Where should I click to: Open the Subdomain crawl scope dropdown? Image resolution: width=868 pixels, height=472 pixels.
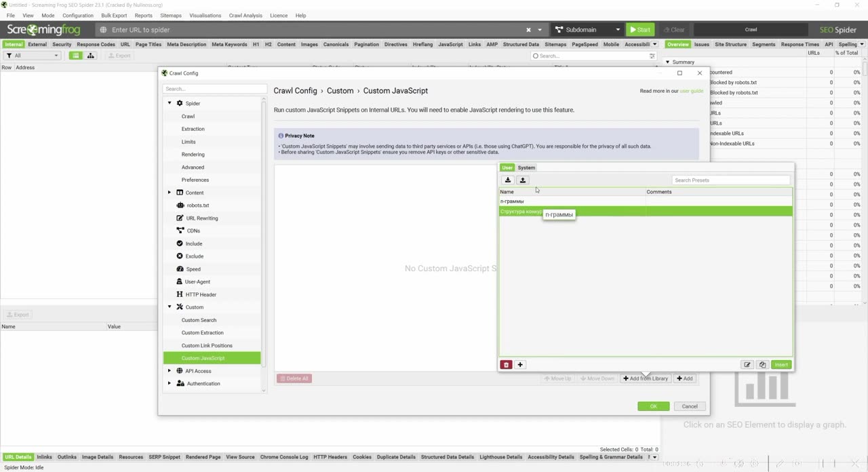tap(587, 30)
